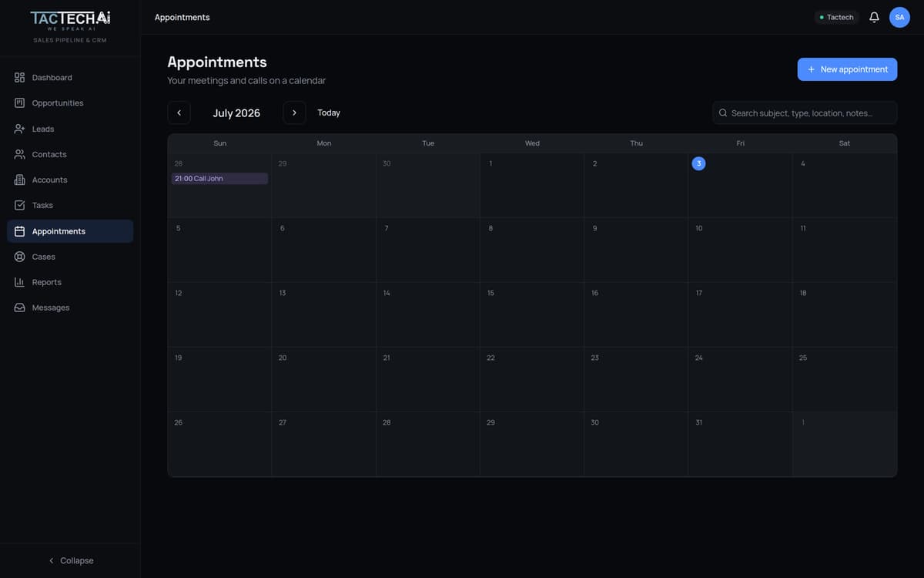
Task: Select July 15 calendar cell
Action: 532,314
